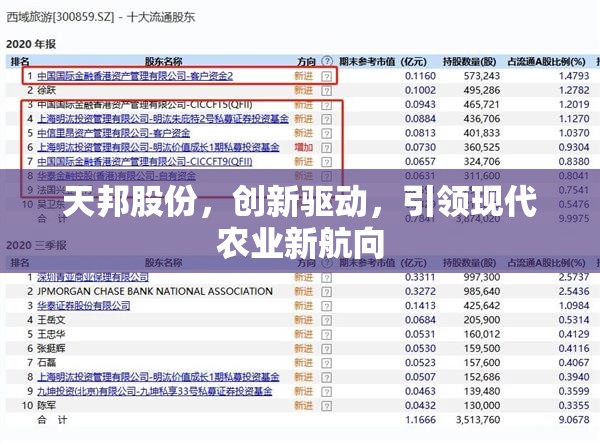Screen dimensions: 600x443
Task: Click the shareholding cell 495,286
Action: (x=482, y=90)
